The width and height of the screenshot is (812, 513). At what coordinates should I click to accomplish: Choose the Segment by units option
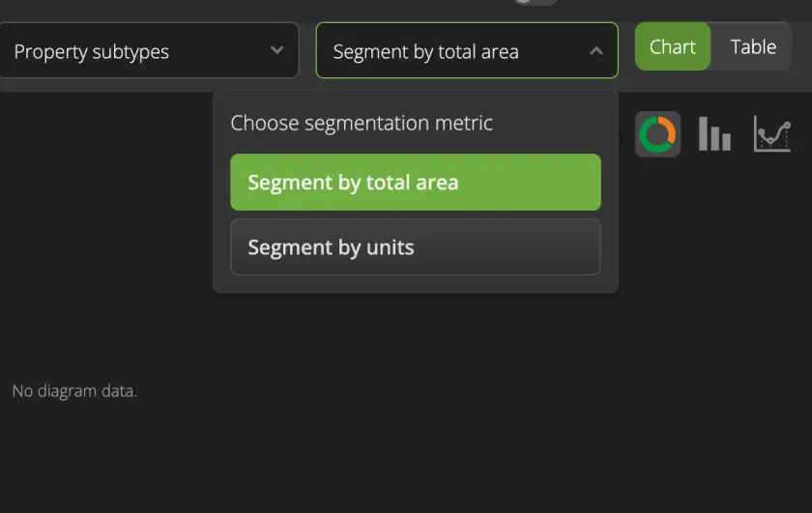[416, 247]
